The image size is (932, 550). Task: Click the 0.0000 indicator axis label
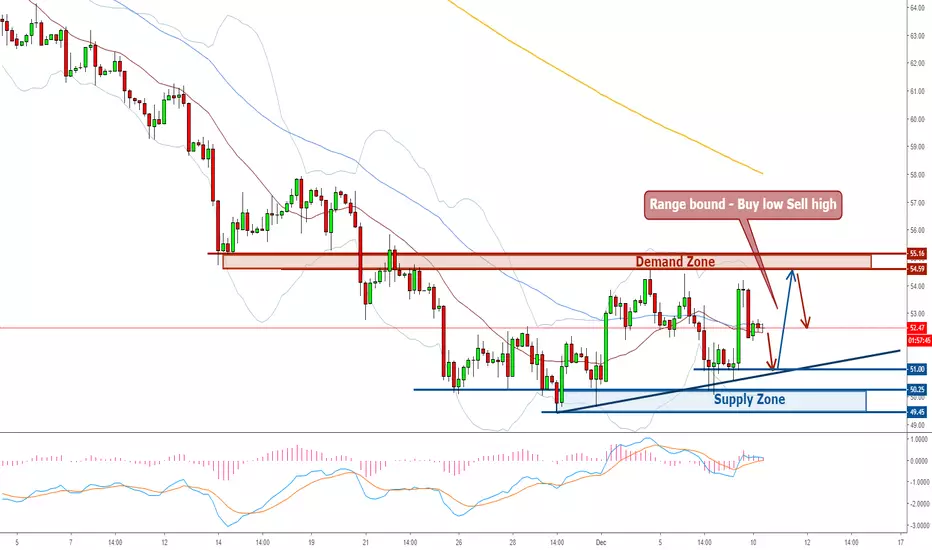918,461
